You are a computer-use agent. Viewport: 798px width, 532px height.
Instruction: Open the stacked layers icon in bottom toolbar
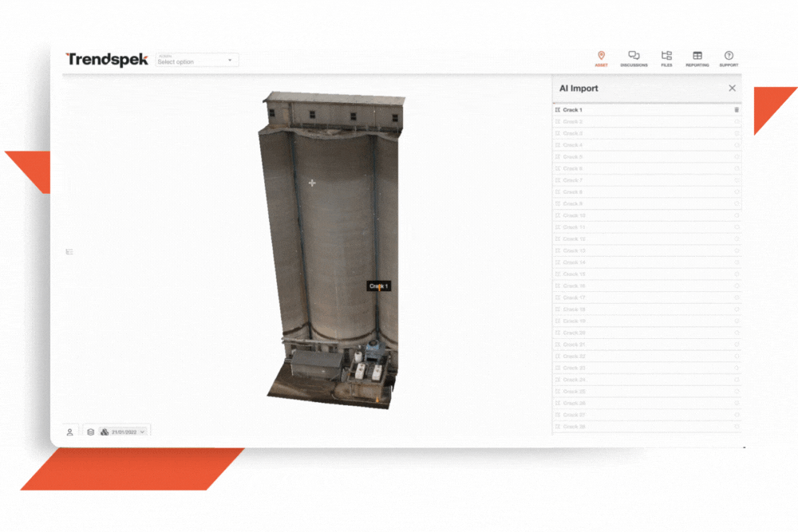pos(91,432)
